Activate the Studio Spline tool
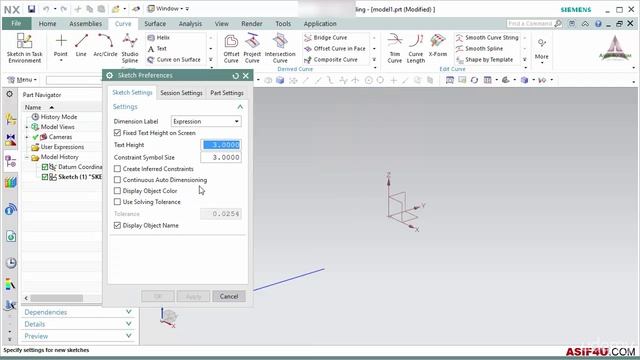Screen dimensions: 640x360 point(130,48)
